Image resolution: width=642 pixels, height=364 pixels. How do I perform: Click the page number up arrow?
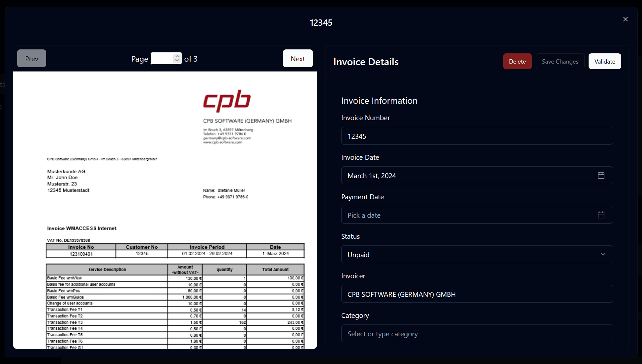click(177, 56)
